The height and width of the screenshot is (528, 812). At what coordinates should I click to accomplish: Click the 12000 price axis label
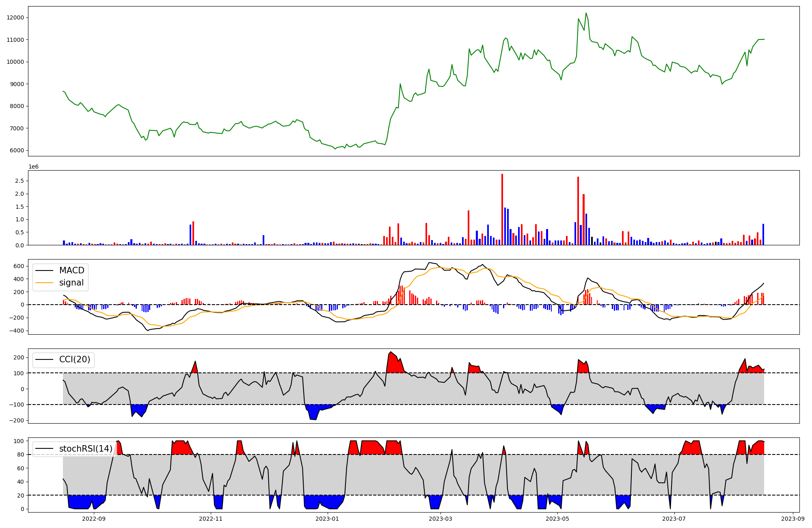(15, 17)
